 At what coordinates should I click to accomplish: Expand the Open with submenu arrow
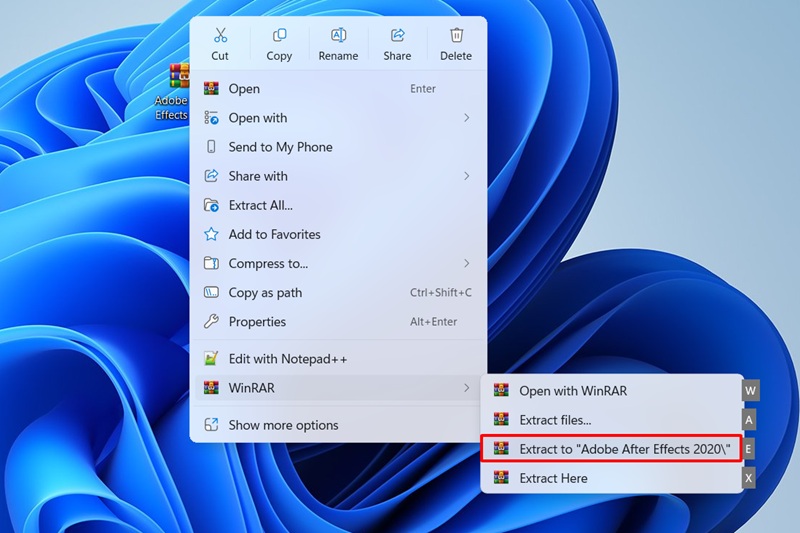point(466,118)
